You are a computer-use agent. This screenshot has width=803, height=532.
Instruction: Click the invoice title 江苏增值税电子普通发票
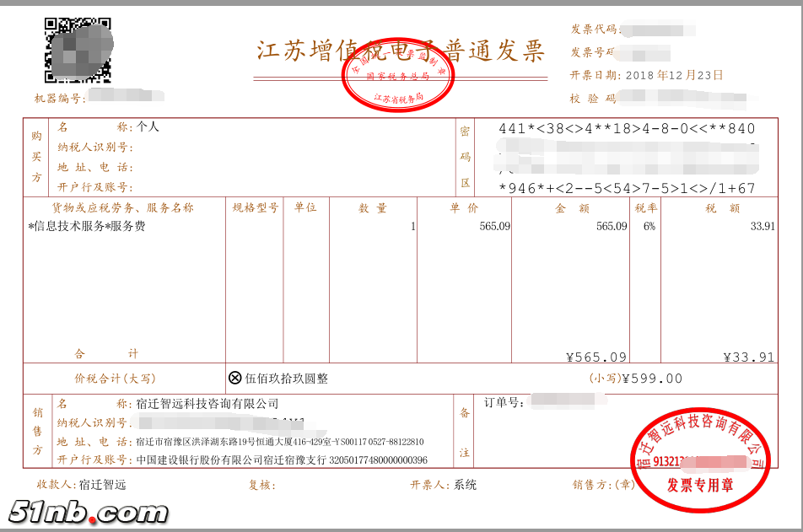coord(401,51)
